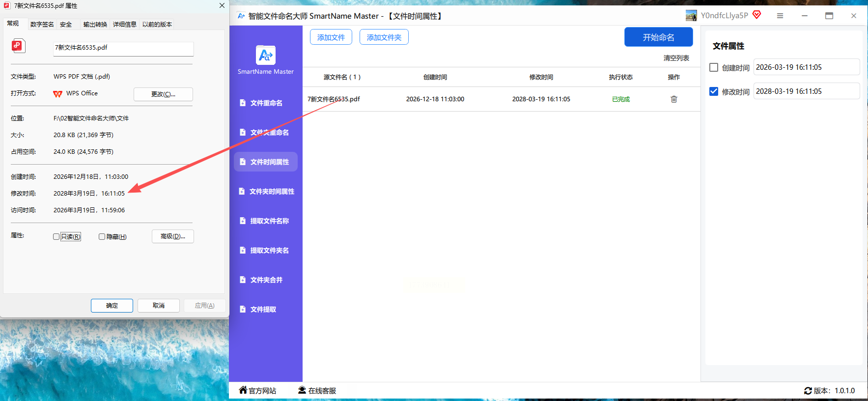Click the 添加文件夹 button
The width and height of the screenshot is (868, 401).
pos(384,37)
